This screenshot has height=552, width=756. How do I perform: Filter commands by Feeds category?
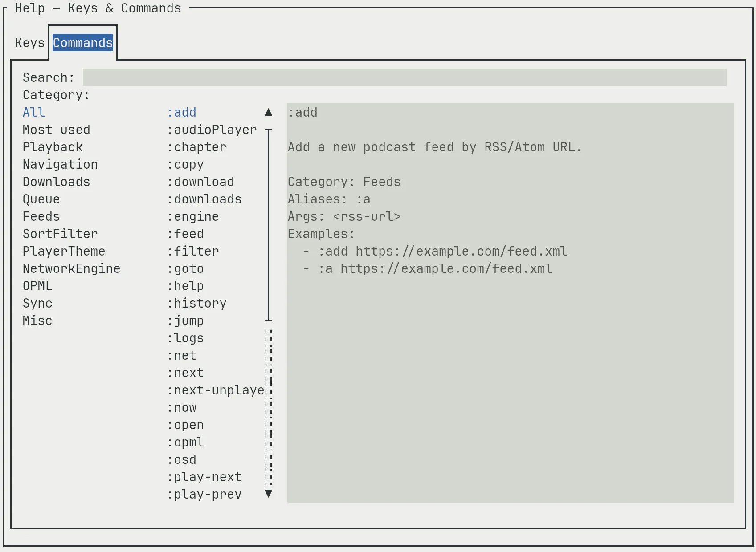(x=41, y=216)
